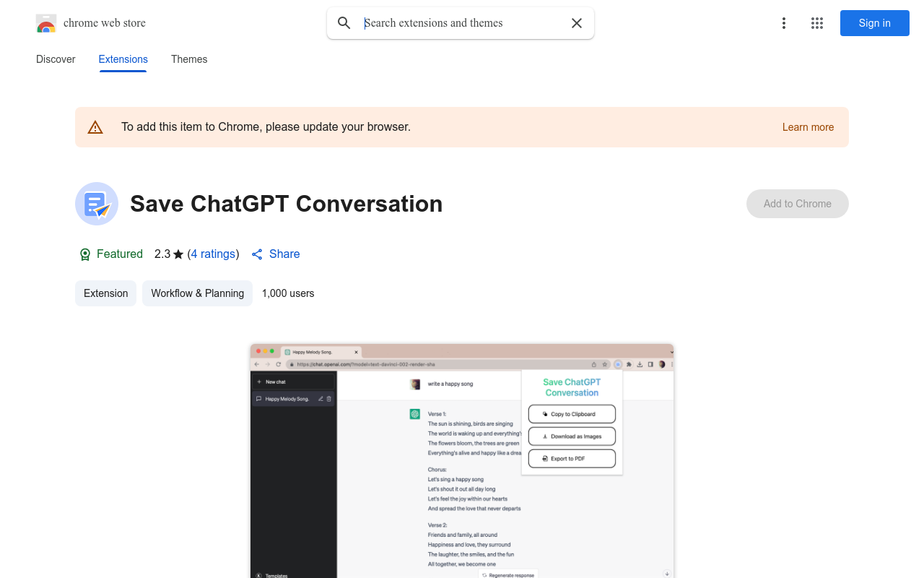
Task: Open the Workflow & Planning category chip
Action: coord(197,293)
